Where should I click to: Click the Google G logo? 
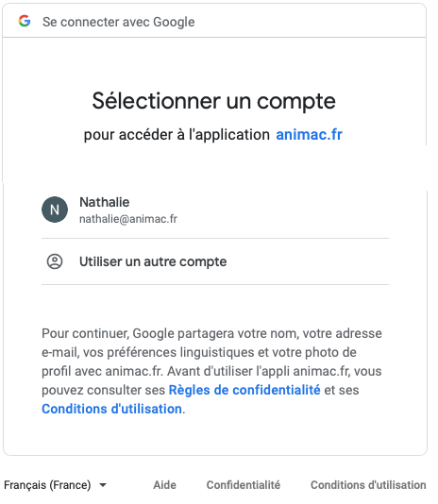coord(25,21)
